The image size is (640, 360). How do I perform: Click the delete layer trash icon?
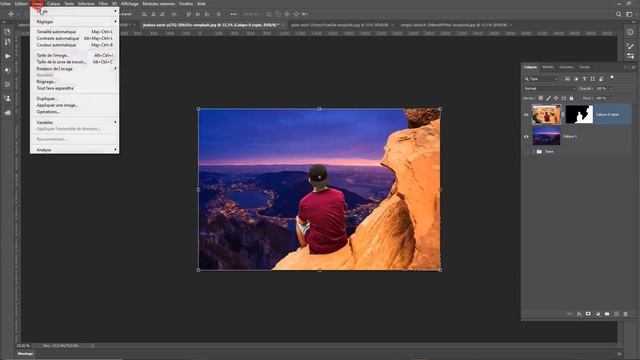(x=625, y=314)
